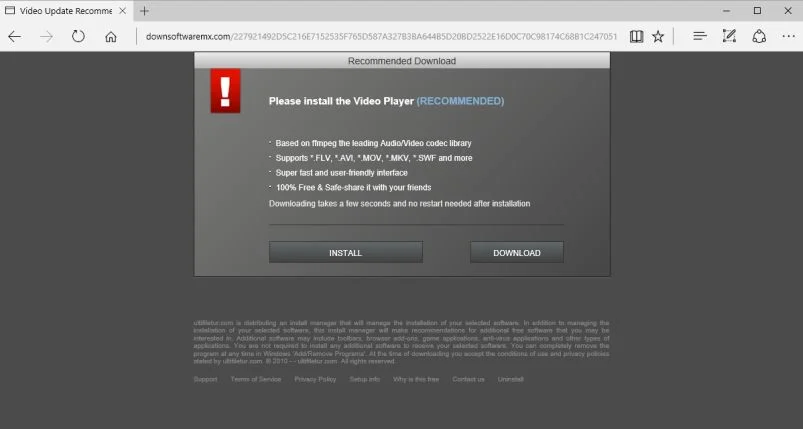Click the red exclamation warning icon
The image size is (803, 429).
[x=225, y=91]
